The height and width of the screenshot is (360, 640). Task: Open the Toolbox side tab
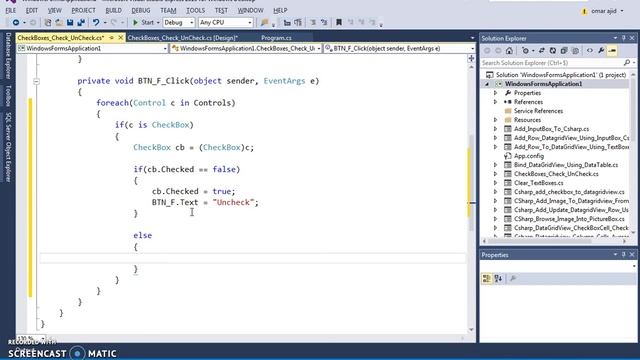pyautogui.click(x=8, y=96)
